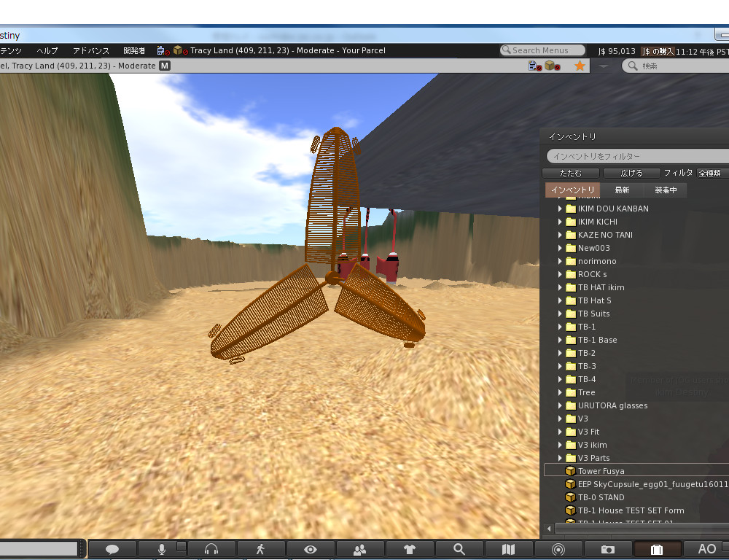Open the radar/nearby toolbar button
This screenshot has width=729, height=560.
pyautogui.click(x=558, y=549)
